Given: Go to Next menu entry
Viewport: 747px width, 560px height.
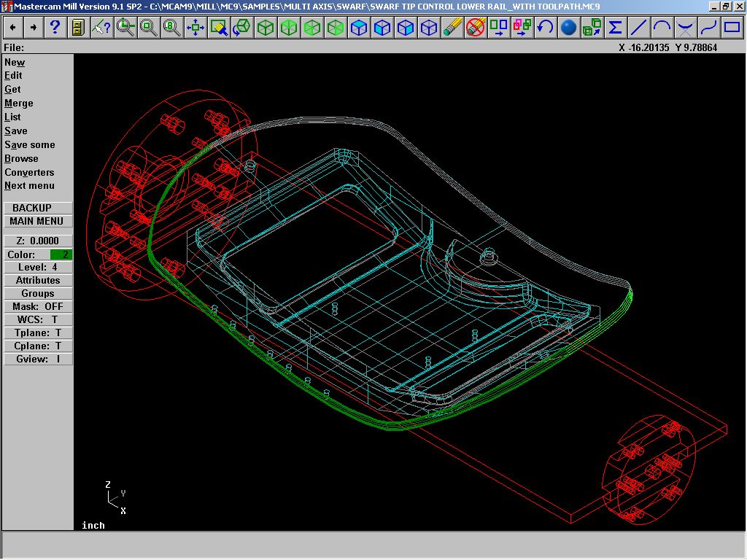Looking at the screenshot, I should 29,186.
